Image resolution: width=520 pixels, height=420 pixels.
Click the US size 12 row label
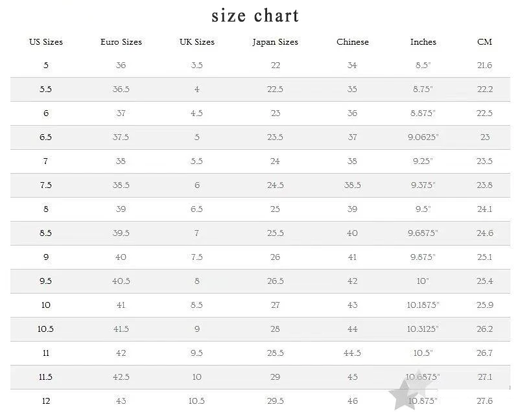click(46, 401)
